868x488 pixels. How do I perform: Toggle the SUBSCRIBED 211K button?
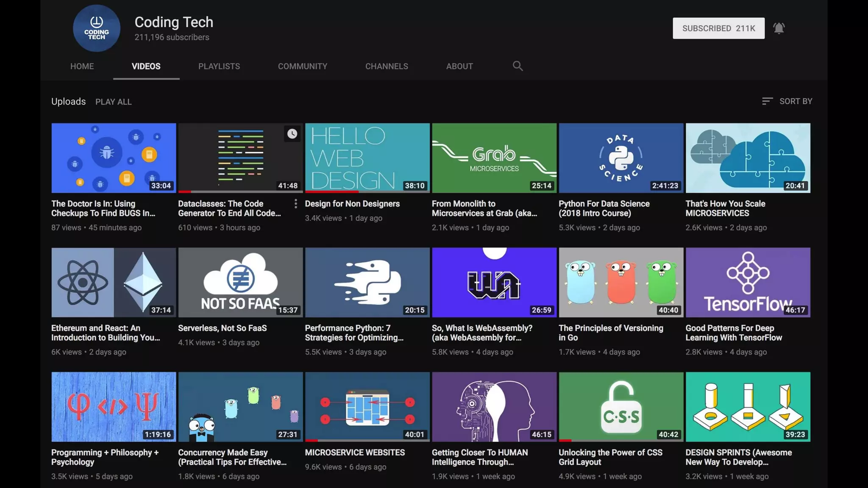tap(718, 28)
